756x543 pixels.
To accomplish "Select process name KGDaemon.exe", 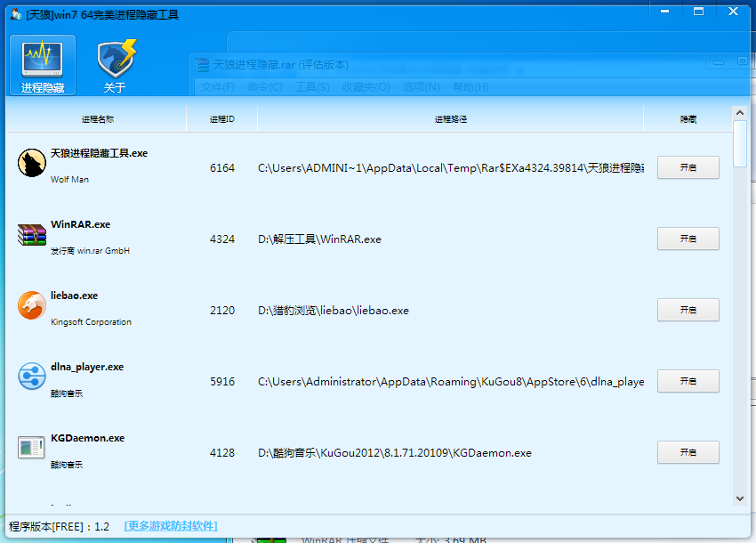I will pos(88,438).
